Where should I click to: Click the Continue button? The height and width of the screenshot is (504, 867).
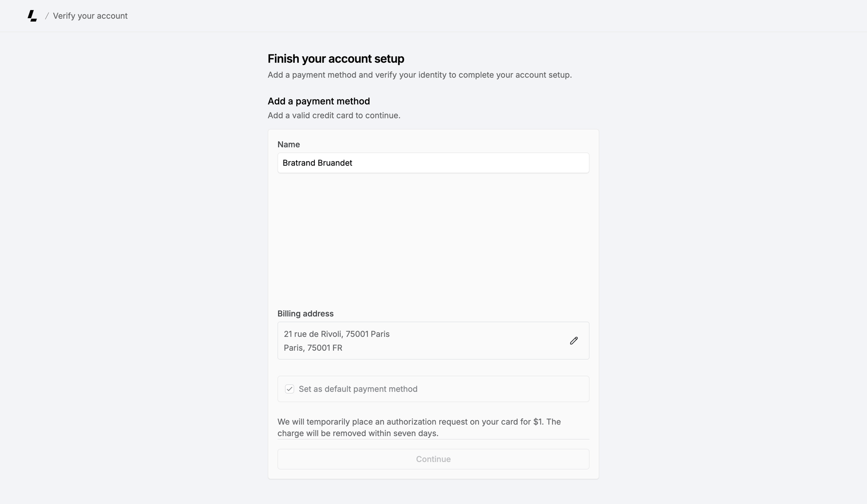(433, 459)
